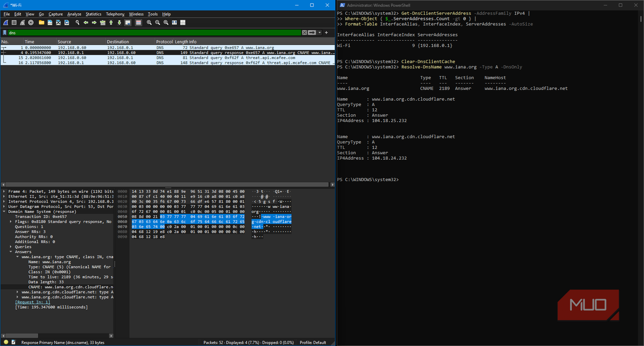644x346 pixels.
Task: Click packet list horizontal scrollbar
Action: pos(168,185)
